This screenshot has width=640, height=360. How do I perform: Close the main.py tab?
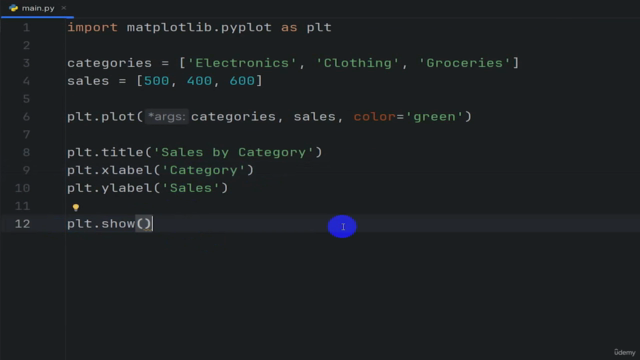(64, 8)
